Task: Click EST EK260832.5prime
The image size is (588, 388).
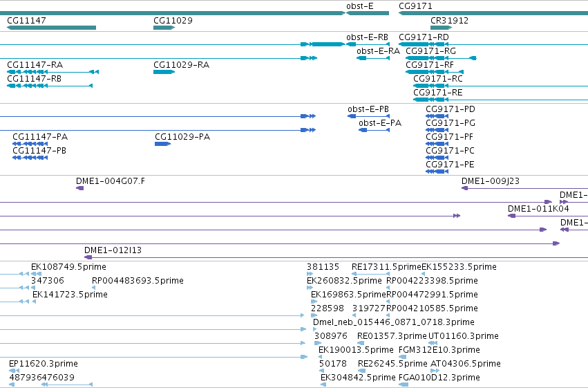Action: pyautogui.click(x=310, y=288)
